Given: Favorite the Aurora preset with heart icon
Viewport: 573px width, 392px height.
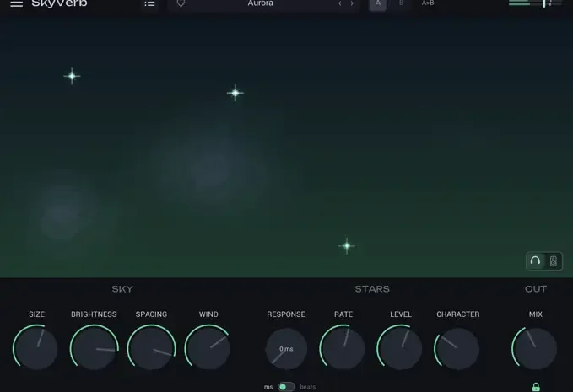Looking at the screenshot, I should [x=181, y=3].
